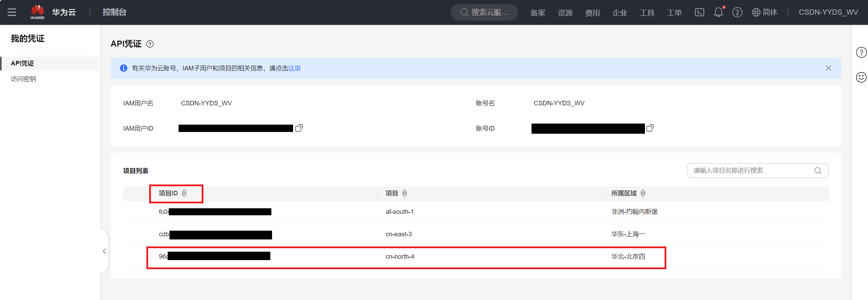Screen dimensions: 868x300
Task: Click the cn-north-4 project cell
Action: [x=400, y=257]
